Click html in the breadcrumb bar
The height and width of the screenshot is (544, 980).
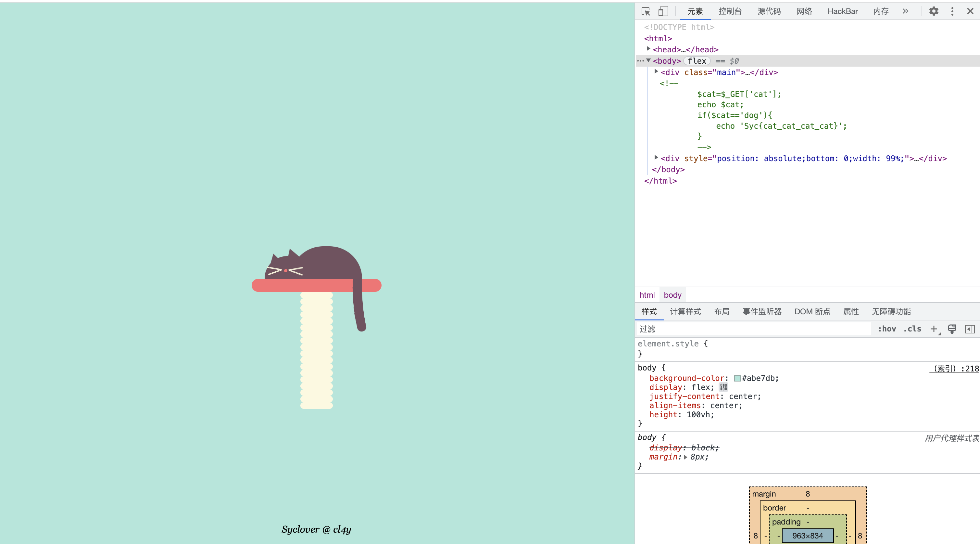647,295
